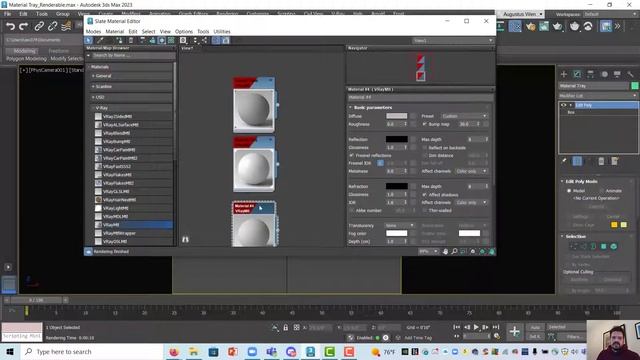Toggle Affect shadows checkbox

[424, 195]
